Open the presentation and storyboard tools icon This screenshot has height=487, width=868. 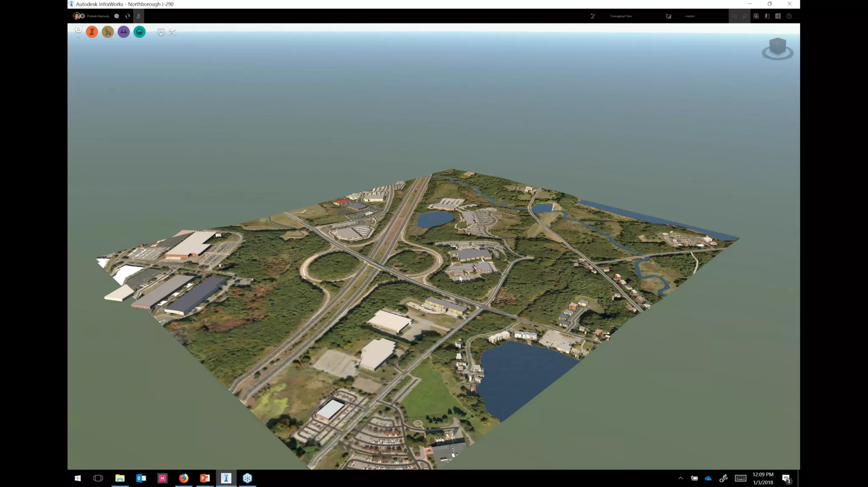click(x=161, y=32)
